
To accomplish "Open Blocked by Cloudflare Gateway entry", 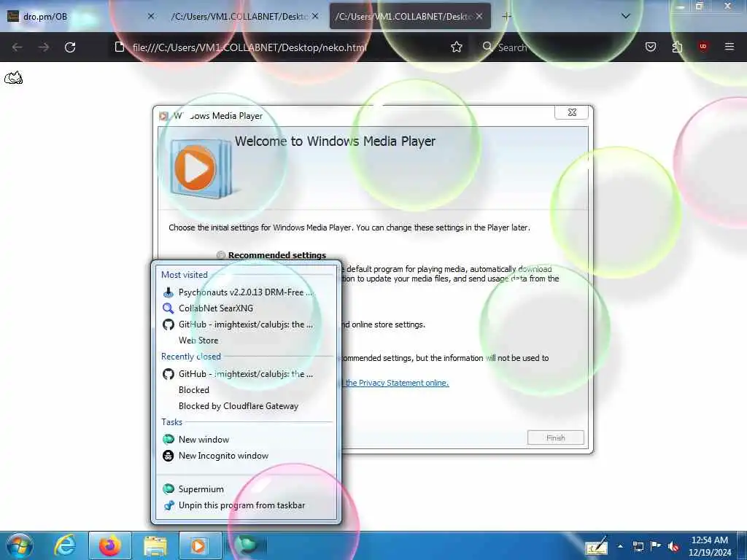I will tap(246, 406).
